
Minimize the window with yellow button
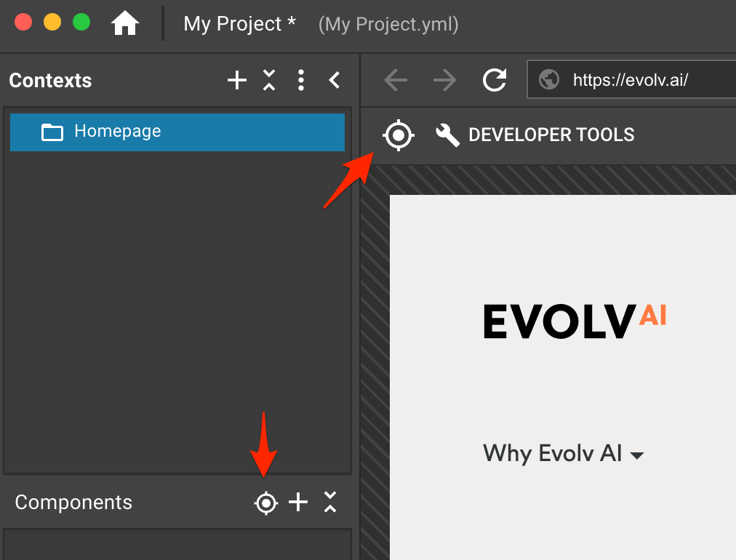[52, 22]
